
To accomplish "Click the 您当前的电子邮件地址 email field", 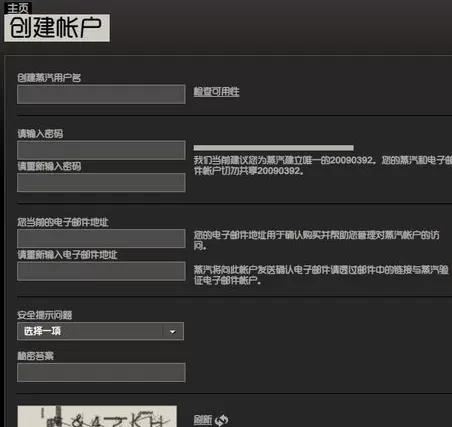I will point(101,238).
